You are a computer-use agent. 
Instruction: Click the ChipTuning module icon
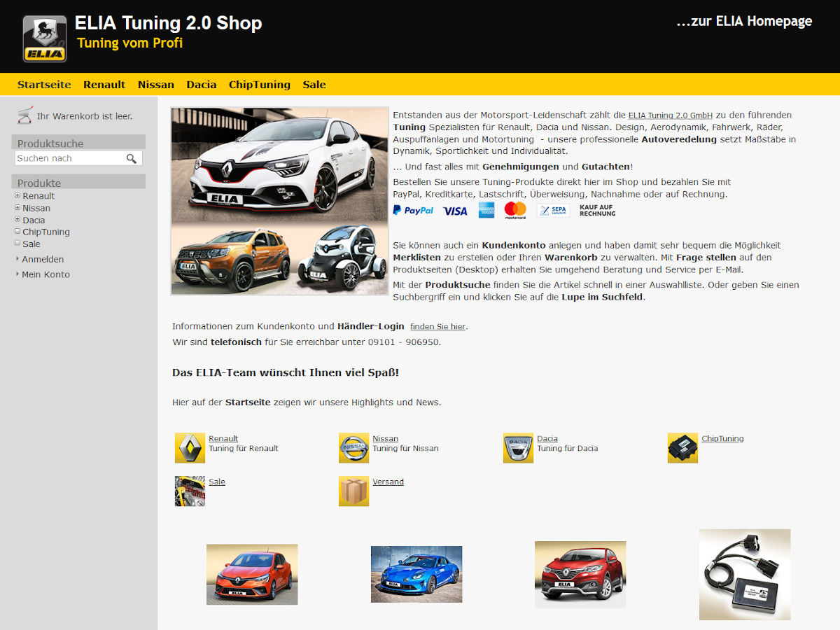coord(682,448)
